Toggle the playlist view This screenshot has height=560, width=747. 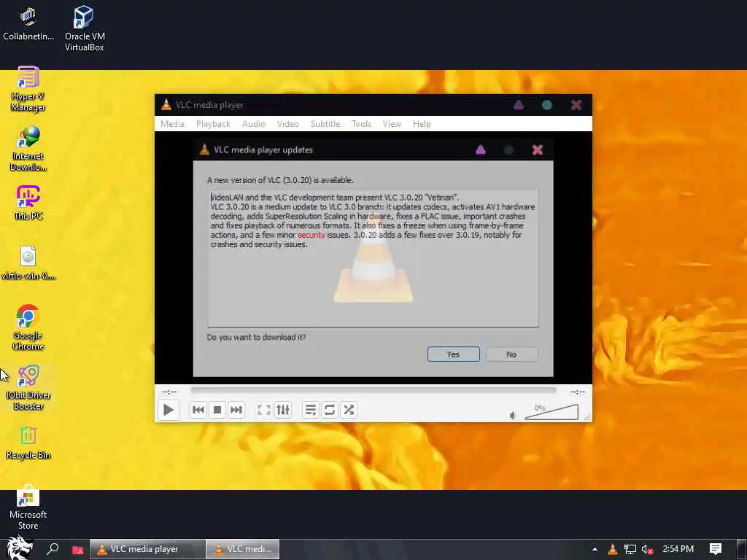click(311, 410)
